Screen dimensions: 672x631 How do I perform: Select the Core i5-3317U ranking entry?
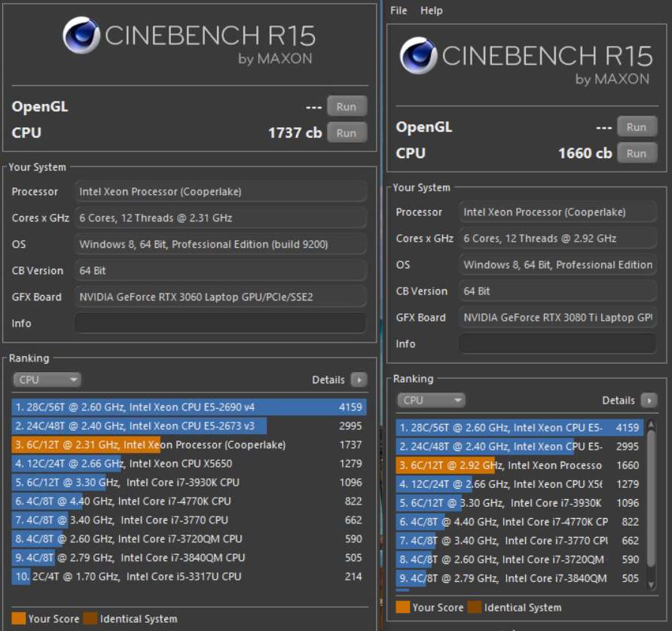(x=188, y=577)
